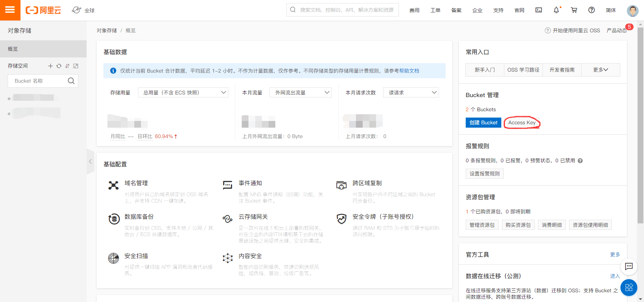Screen dimensions: 644x302
Task: Expand the 外网流出流量 traffic dropdown
Action: (301, 92)
